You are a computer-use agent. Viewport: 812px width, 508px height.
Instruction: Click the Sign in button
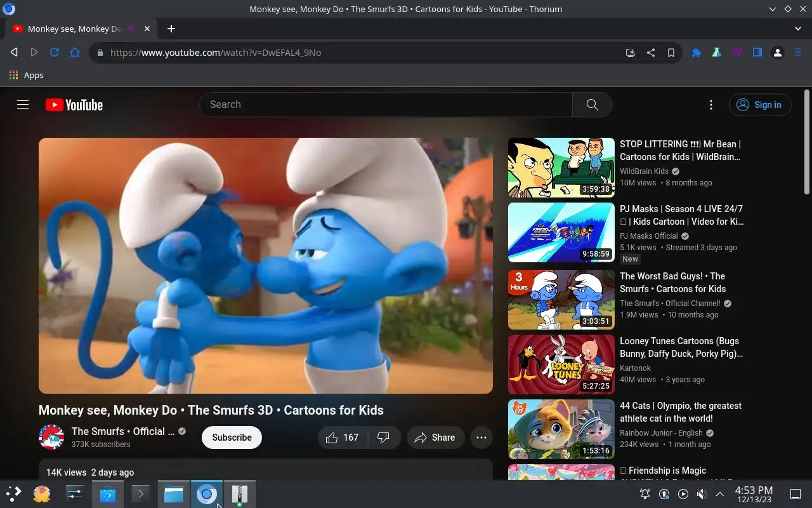coord(760,105)
